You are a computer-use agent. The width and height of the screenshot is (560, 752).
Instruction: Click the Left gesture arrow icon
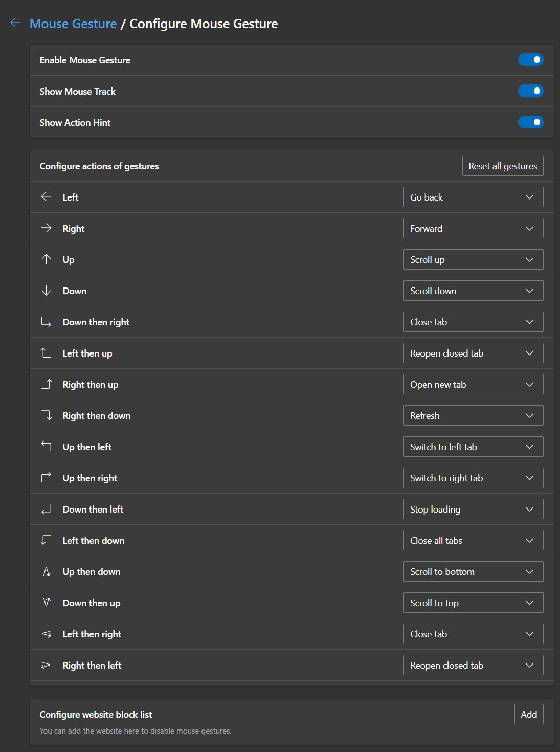[x=47, y=197]
